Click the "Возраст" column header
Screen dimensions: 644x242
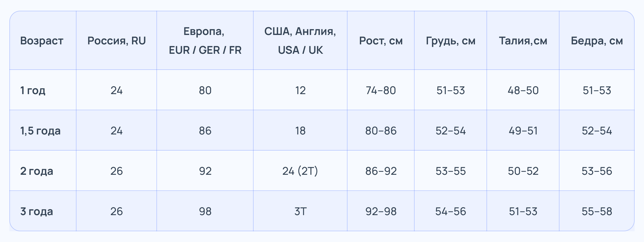(x=42, y=41)
